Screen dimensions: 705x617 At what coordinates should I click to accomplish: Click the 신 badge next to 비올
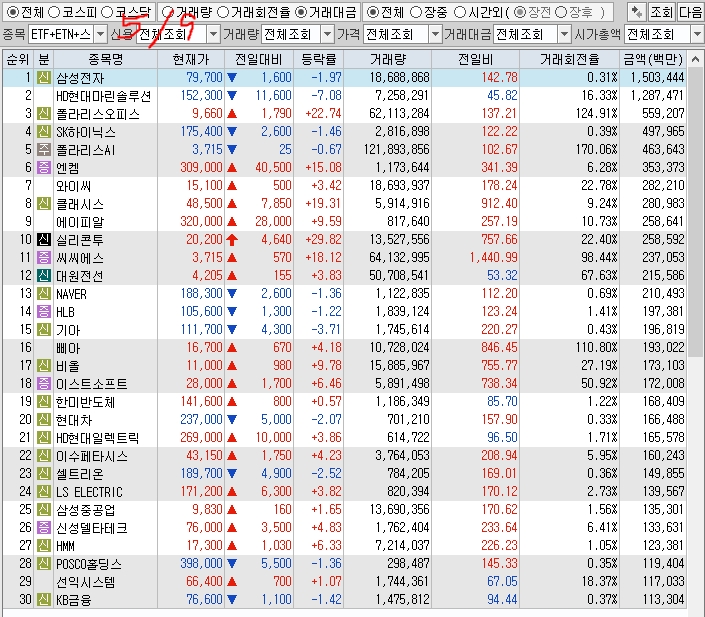pos(44,365)
